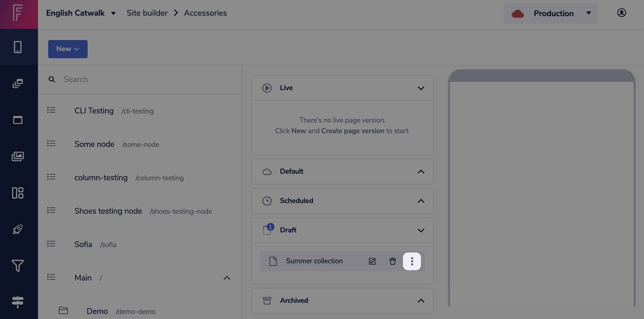
Task: Select the Shoes testing node item
Action: click(x=108, y=211)
